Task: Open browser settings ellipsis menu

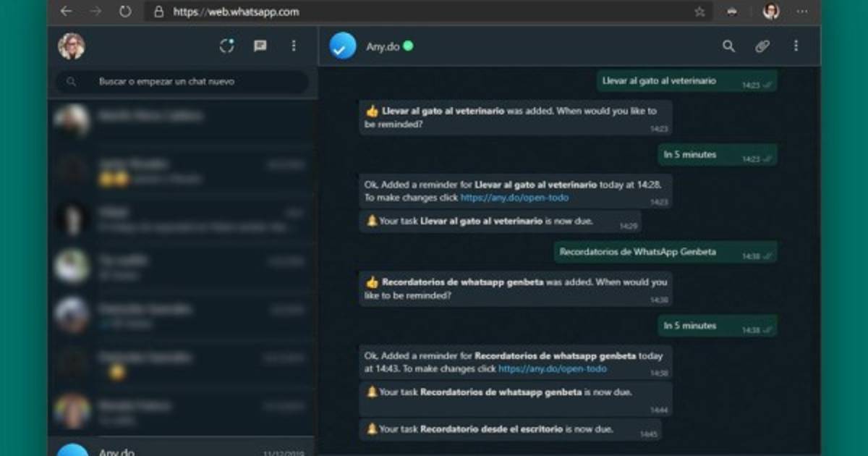Action: [802, 12]
